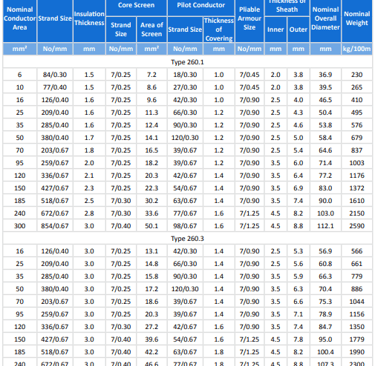Click the conductor area '6' cell
Viewport: 375px width, 366px height.
(20, 75)
